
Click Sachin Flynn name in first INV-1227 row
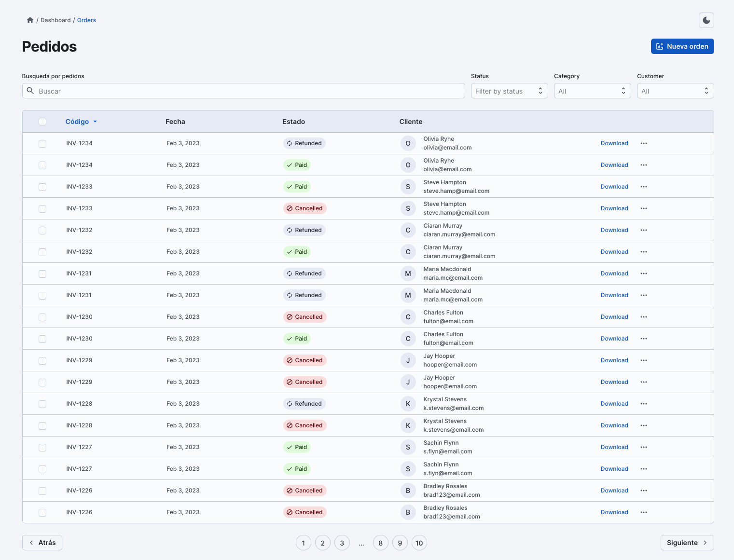click(x=441, y=443)
